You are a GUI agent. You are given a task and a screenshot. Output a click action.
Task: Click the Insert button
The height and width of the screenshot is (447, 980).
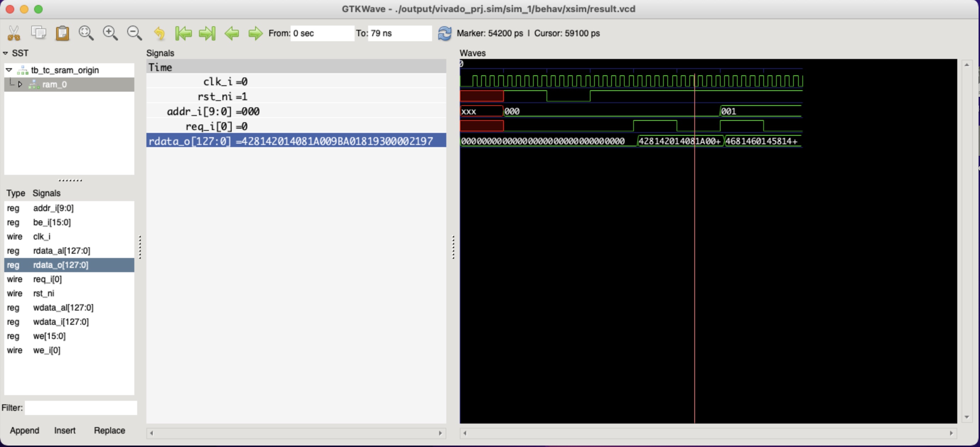point(65,430)
